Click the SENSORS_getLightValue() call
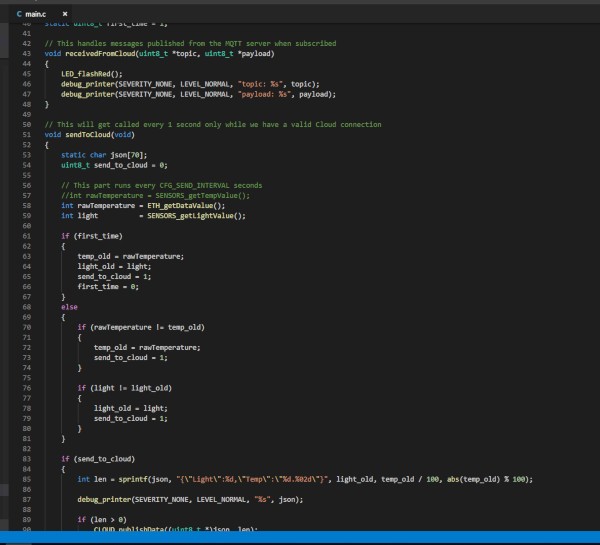600x545 pixels. pos(196,215)
